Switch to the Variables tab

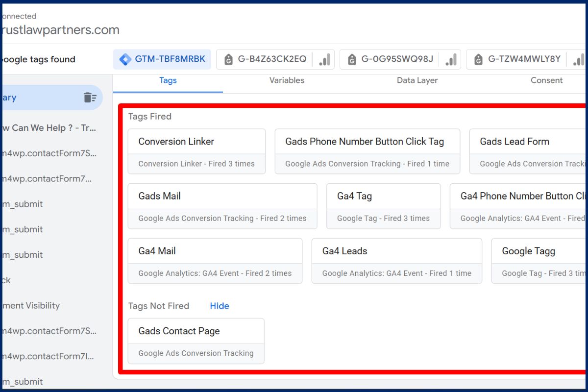287,81
